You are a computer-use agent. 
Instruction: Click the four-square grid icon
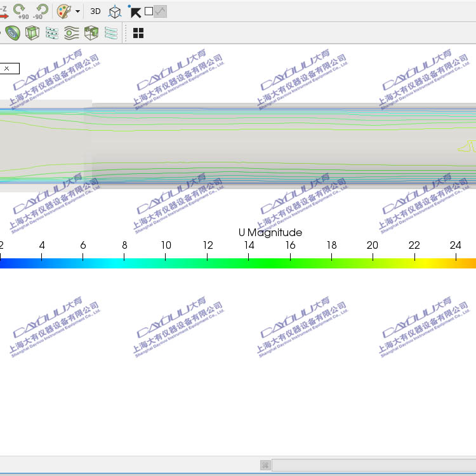pos(138,33)
